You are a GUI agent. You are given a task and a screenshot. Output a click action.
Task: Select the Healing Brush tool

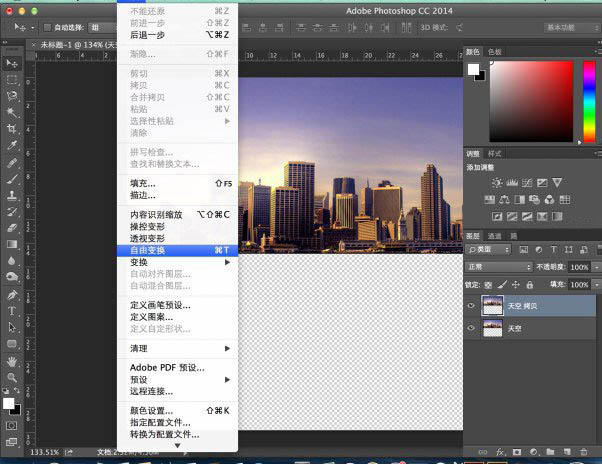click(12, 163)
